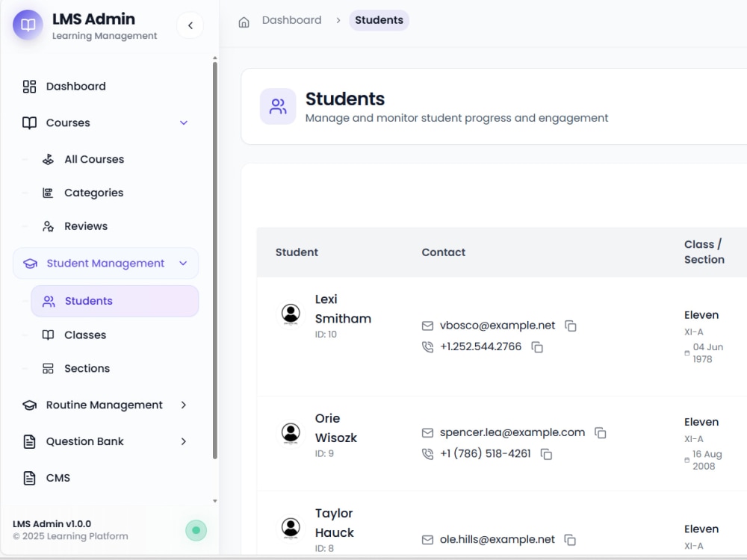Click the Sections layout icon
Image resolution: width=747 pixels, height=560 pixels.
[48, 369]
